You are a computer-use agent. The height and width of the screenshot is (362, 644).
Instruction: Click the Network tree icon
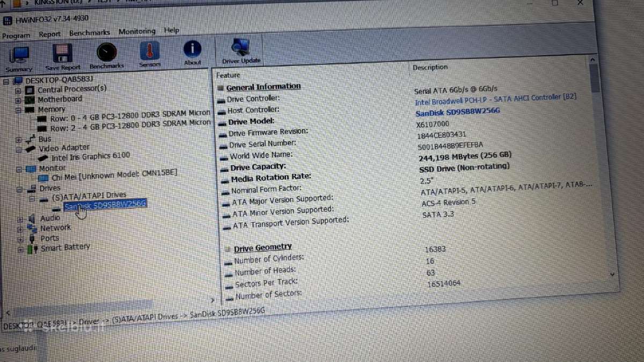pos(32,228)
